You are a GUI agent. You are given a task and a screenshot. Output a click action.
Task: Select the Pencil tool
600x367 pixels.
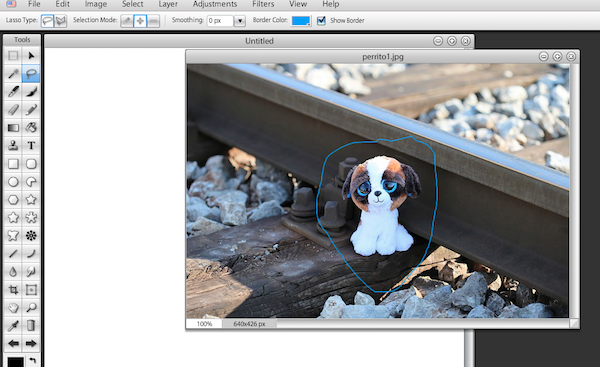click(x=31, y=109)
